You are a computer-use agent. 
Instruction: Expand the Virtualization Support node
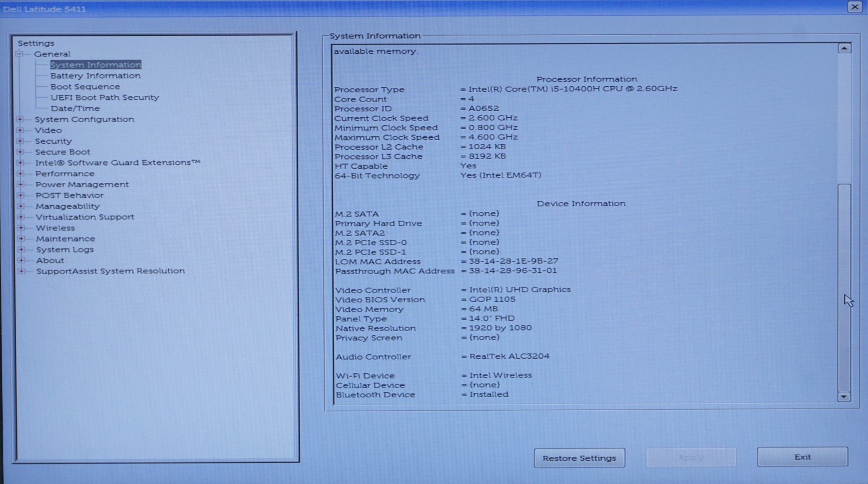coord(21,217)
